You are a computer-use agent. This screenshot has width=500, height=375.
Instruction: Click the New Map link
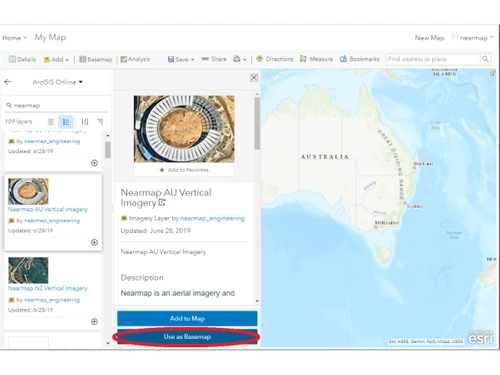[429, 38]
